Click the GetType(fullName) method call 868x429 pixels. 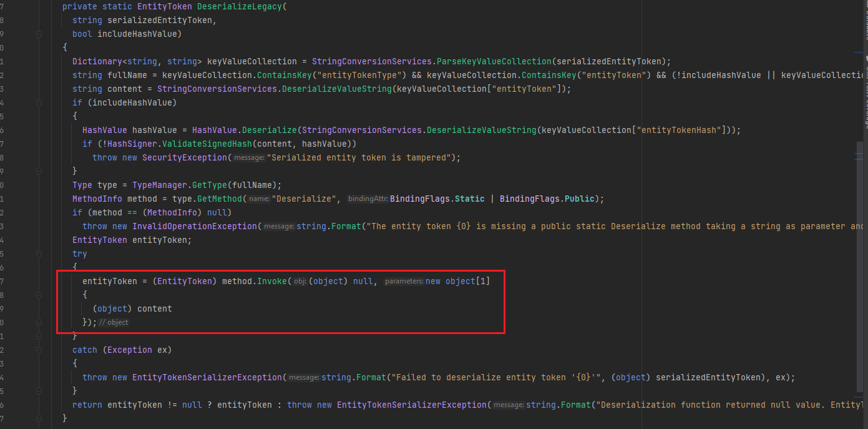click(x=235, y=185)
